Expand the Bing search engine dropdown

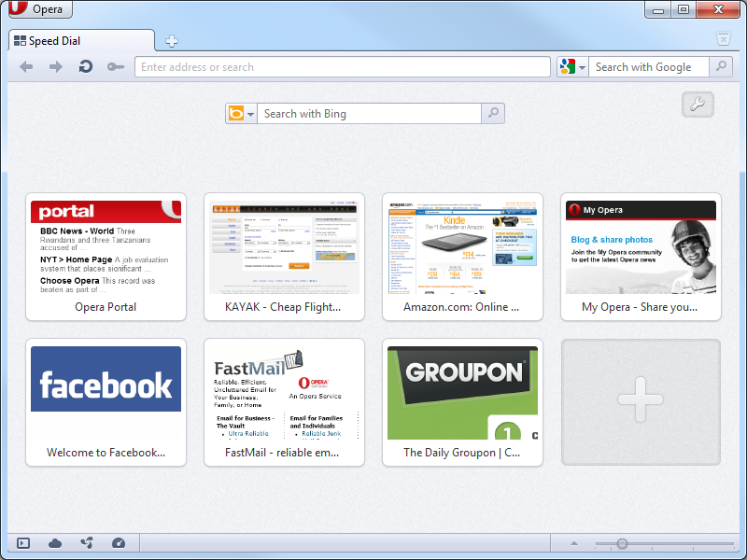pos(242,114)
